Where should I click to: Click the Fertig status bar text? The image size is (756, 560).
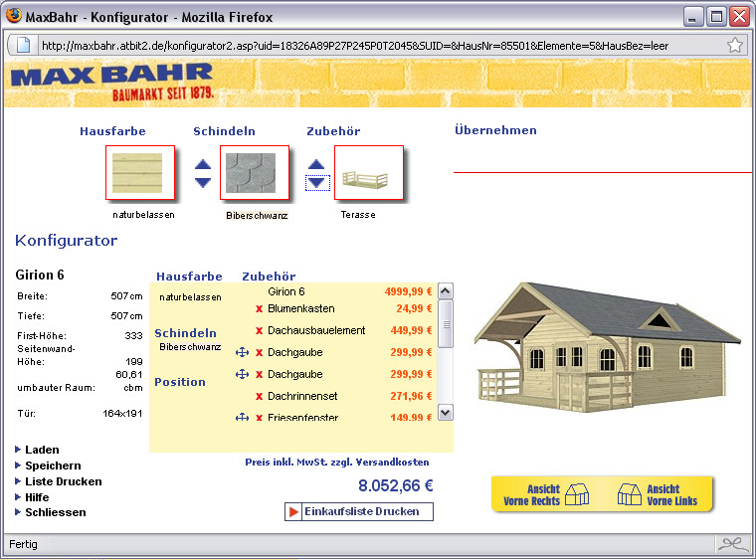click(x=23, y=544)
